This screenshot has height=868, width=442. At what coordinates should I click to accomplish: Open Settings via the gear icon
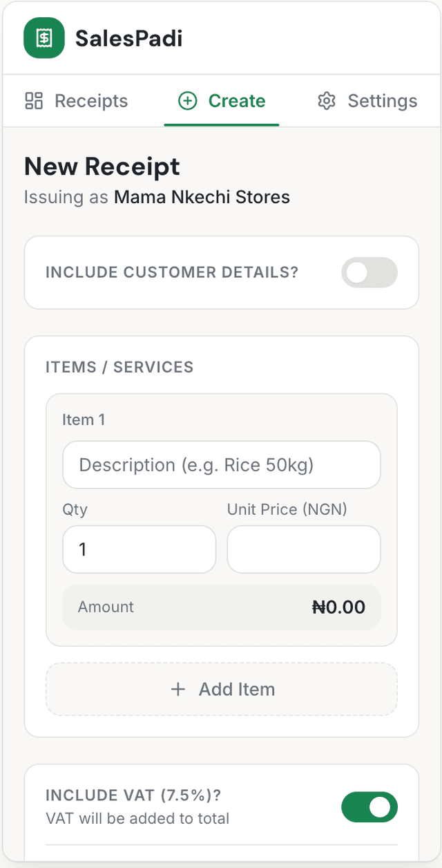(325, 100)
